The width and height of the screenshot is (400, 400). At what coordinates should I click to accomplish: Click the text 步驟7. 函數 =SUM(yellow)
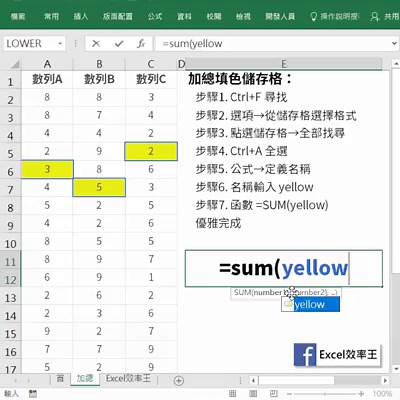[x=262, y=205]
